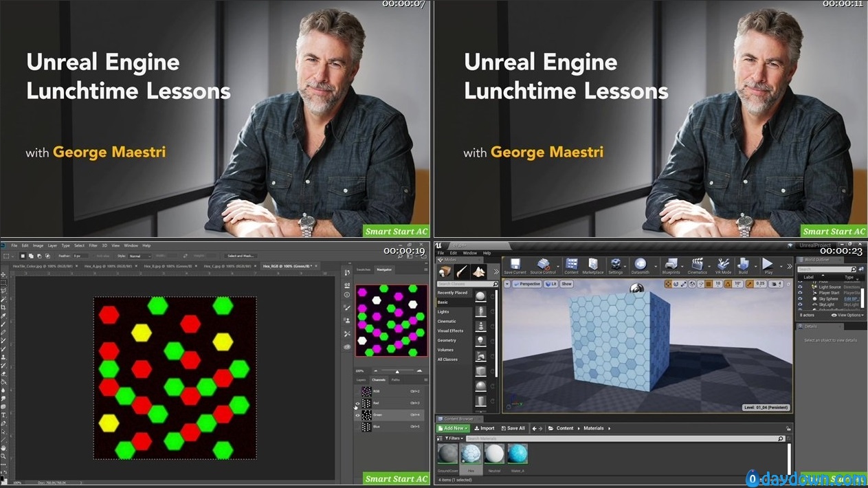Select the Hand tool in Photoshop
This screenshot has height=488, width=868.
click(3, 448)
